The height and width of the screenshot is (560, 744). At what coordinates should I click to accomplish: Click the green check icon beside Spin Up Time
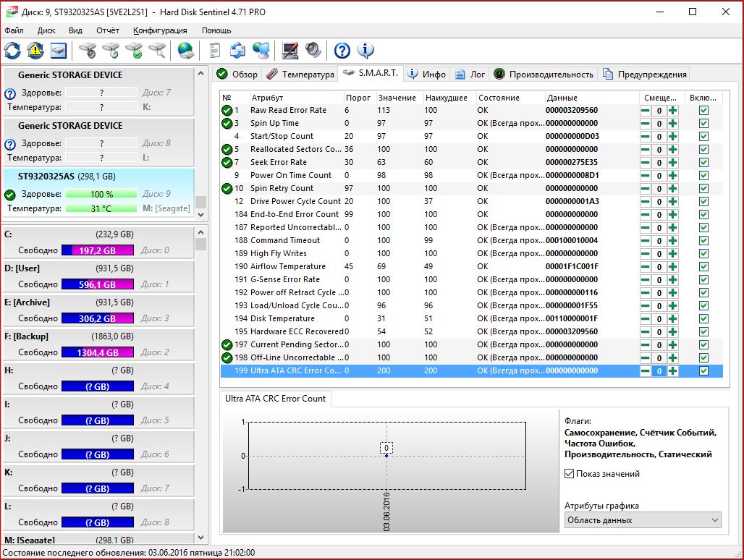[227, 123]
